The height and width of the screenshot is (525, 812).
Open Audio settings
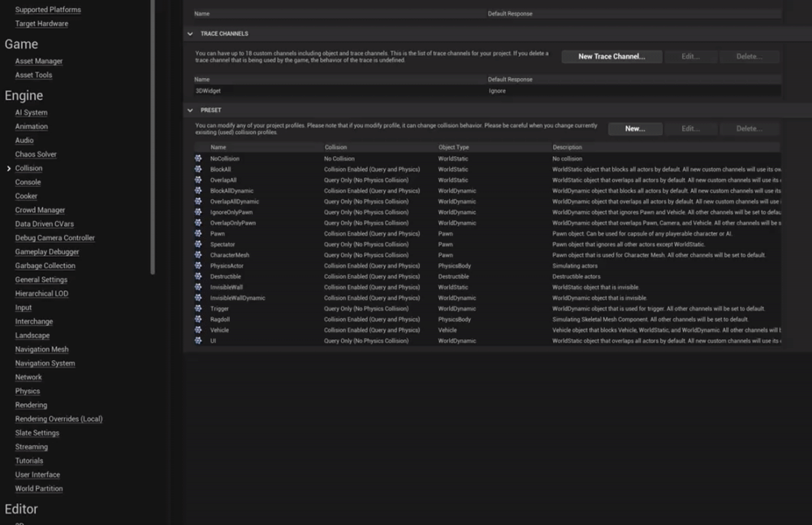point(24,141)
